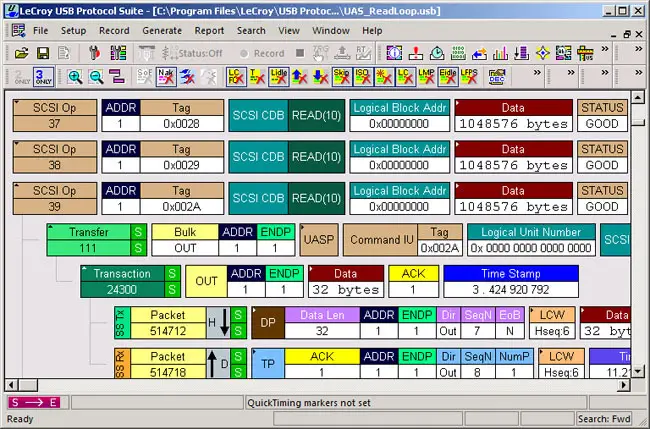The width and height of the screenshot is (650, 429).
Task: Collapse the Transaction 24300 row
Action: pos(86,269)
